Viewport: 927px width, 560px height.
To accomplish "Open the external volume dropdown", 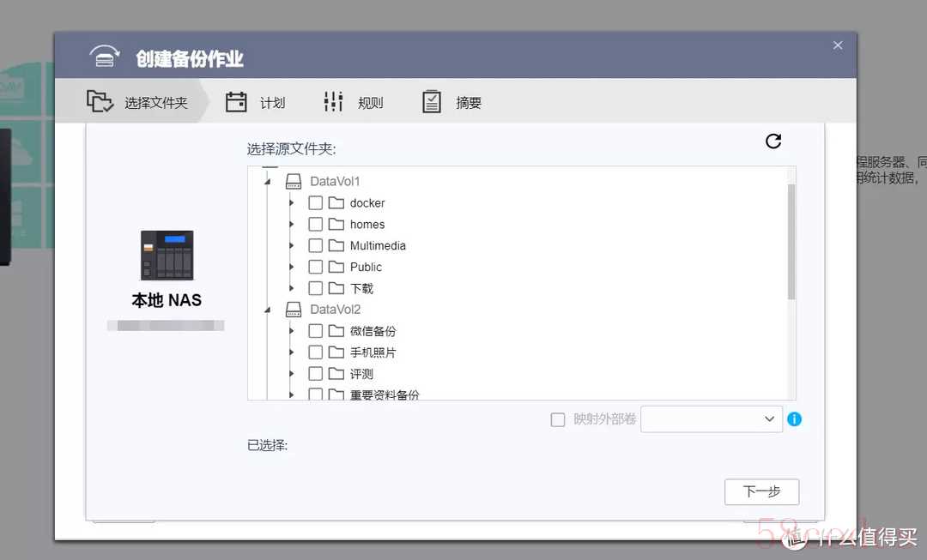I will tap(712, 418).
